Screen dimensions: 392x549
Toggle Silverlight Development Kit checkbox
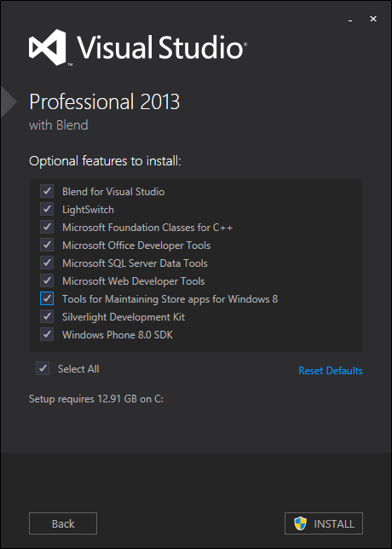[x=47, y=317]
